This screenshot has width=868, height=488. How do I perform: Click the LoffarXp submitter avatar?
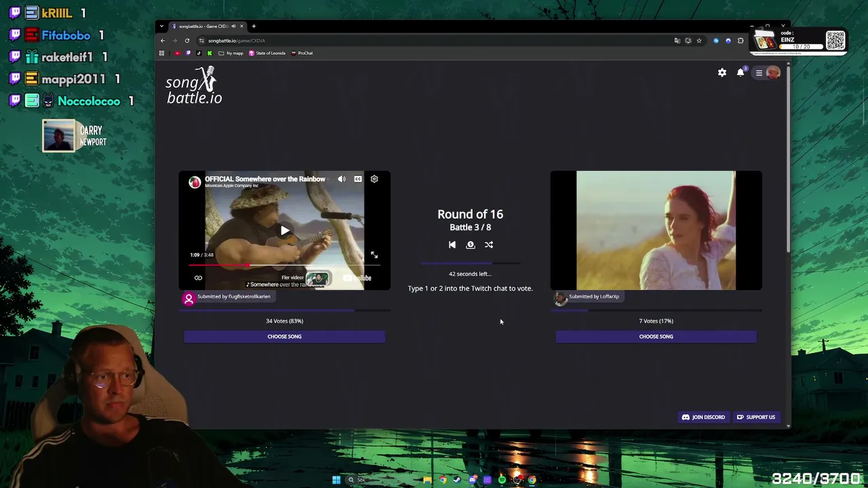(x=560, y=298)
